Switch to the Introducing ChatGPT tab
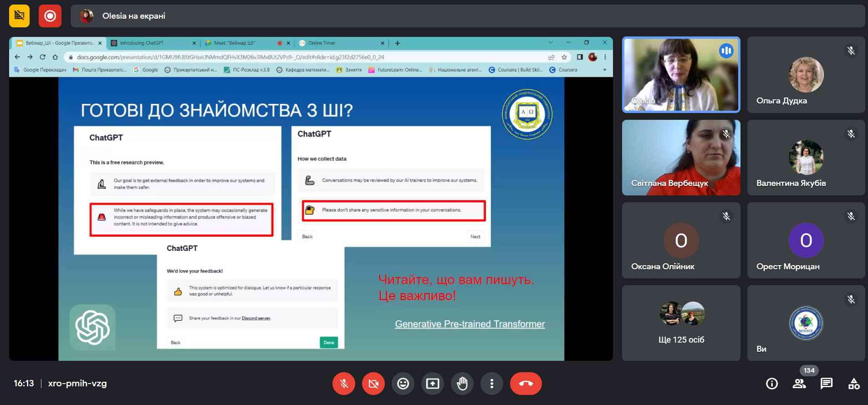The height and width of the screenshot is (405, 868). tap(150, 43)
